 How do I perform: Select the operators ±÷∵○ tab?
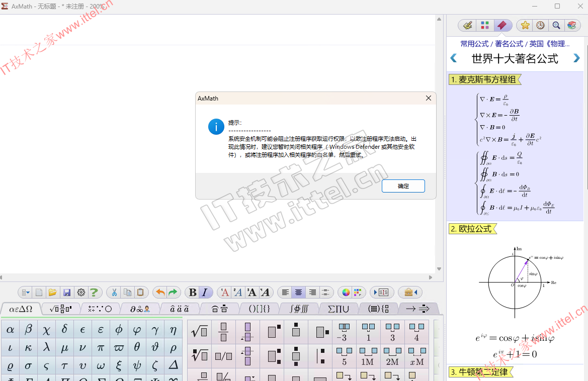(x=100, y=309)
